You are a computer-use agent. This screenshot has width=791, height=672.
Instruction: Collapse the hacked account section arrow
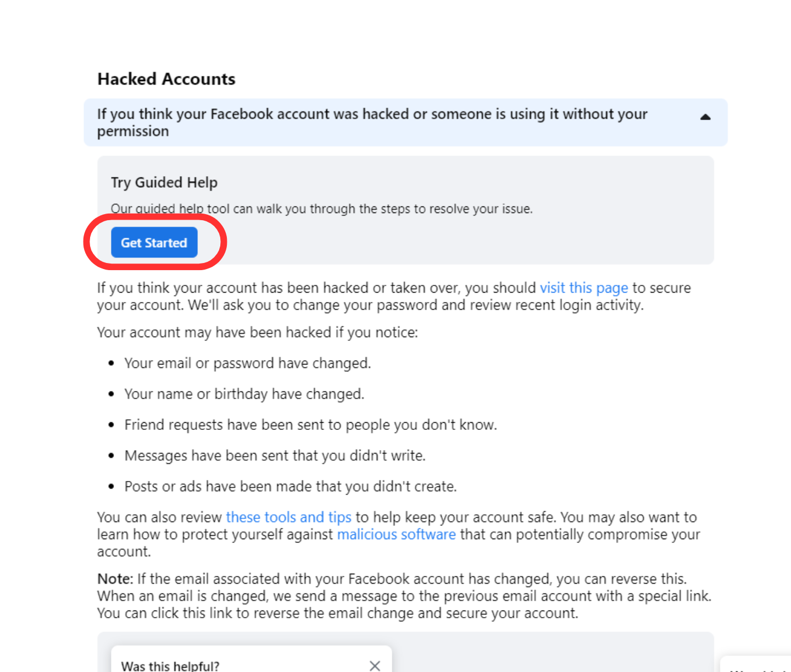(x=705, y=117)
